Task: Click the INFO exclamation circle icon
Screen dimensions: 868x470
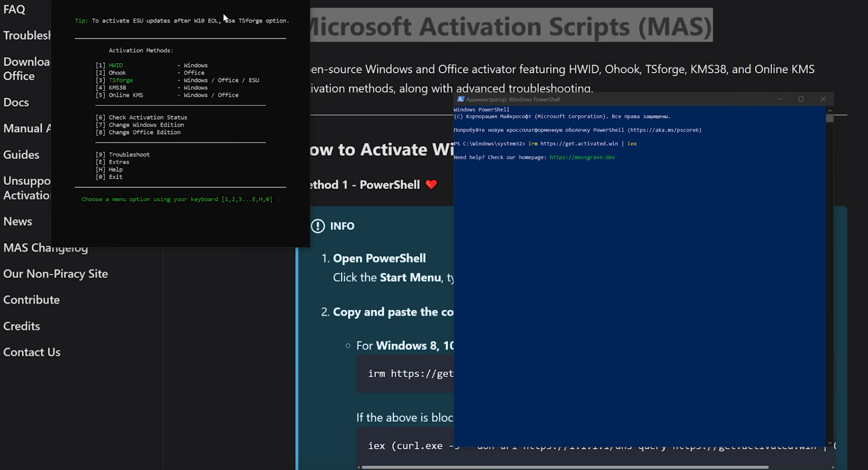Action: pyautogui.click(x=318, y=226)
